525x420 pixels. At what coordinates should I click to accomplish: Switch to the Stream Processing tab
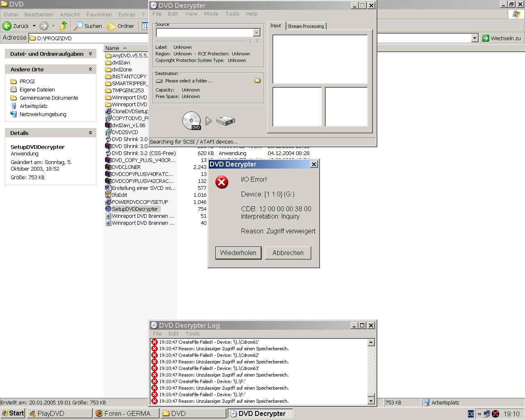click(306, 26)
